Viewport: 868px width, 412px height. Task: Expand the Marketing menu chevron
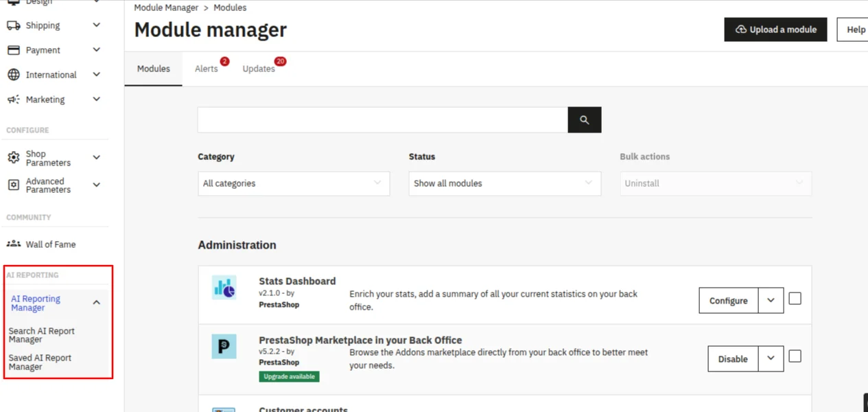(x=97, y=100)
